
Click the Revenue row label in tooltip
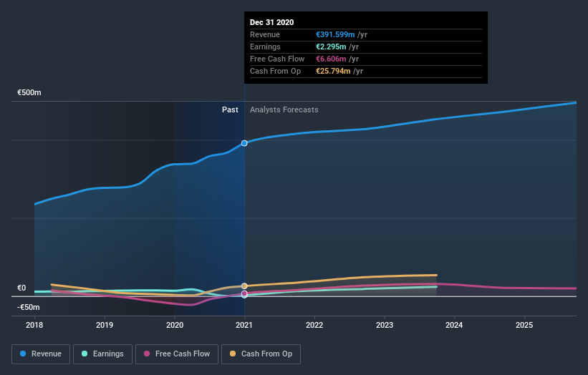tap(265, 35)
